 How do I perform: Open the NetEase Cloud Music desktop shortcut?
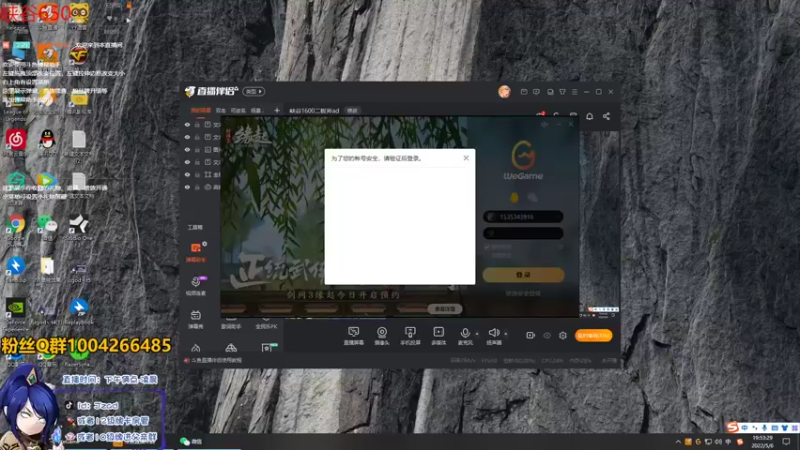coord(16,141)
